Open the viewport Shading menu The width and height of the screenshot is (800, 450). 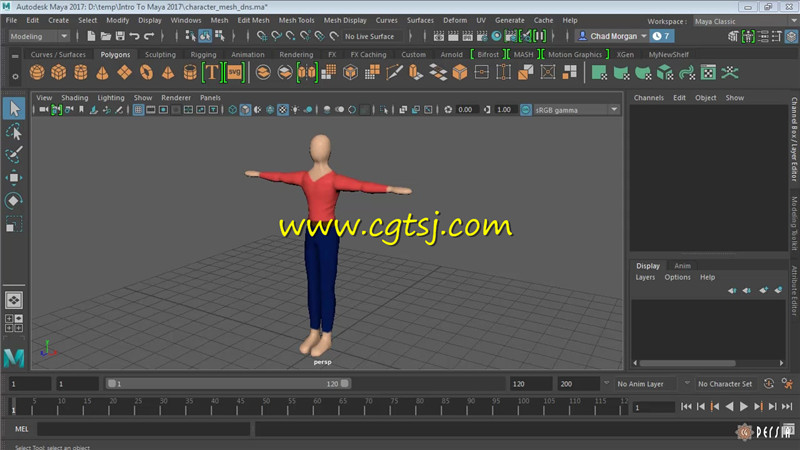(x=74, y=97)
